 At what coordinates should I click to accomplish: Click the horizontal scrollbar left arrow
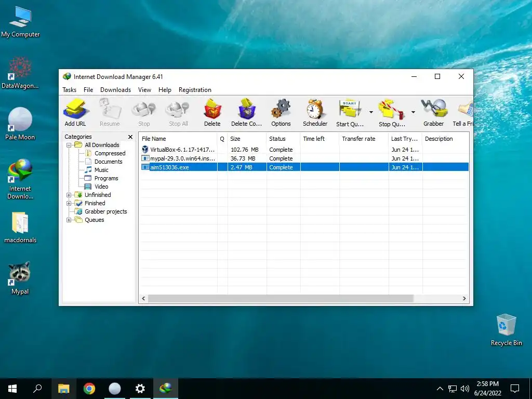pyautogui.click(x=143, y=299)
